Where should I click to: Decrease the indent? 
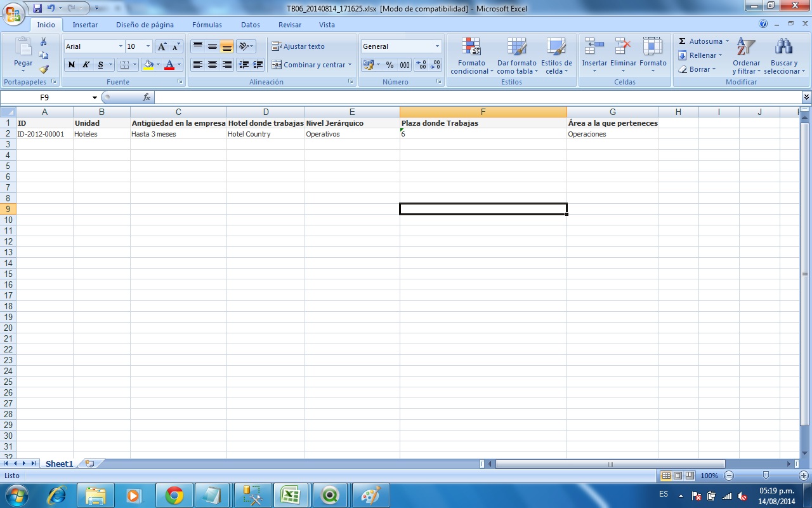click(x=244, y=65)
